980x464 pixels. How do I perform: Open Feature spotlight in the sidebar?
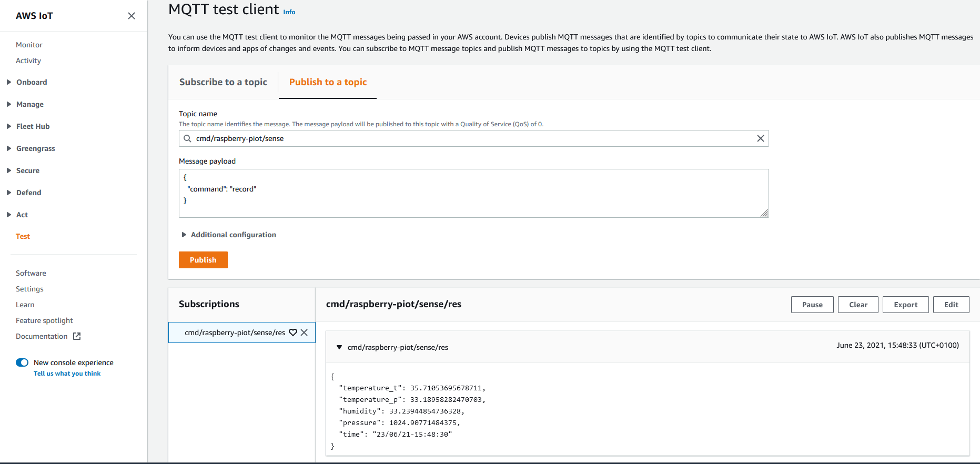point(44,320)
